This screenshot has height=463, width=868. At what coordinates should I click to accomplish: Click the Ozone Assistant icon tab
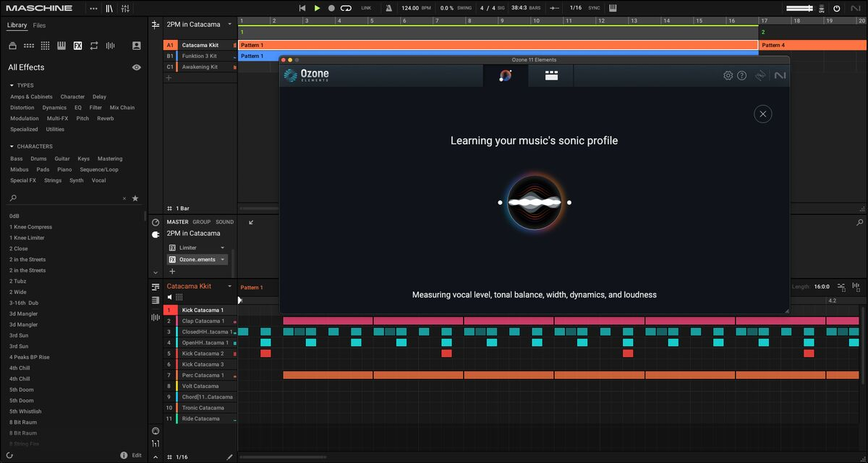(505, 75)
